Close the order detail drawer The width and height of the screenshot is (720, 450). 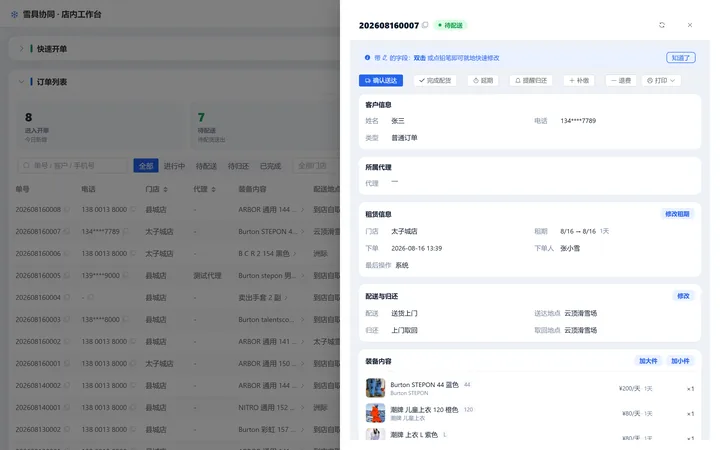[690, 25]
